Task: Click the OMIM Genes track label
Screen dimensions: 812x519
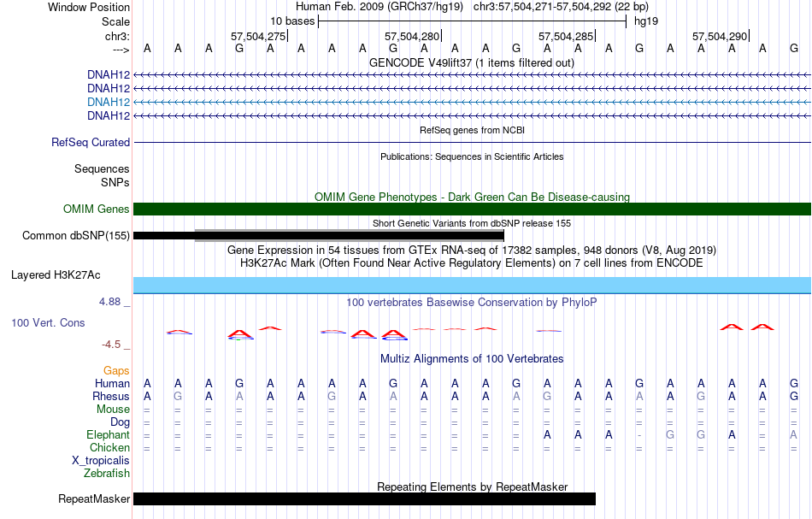Action: point(97,209)
